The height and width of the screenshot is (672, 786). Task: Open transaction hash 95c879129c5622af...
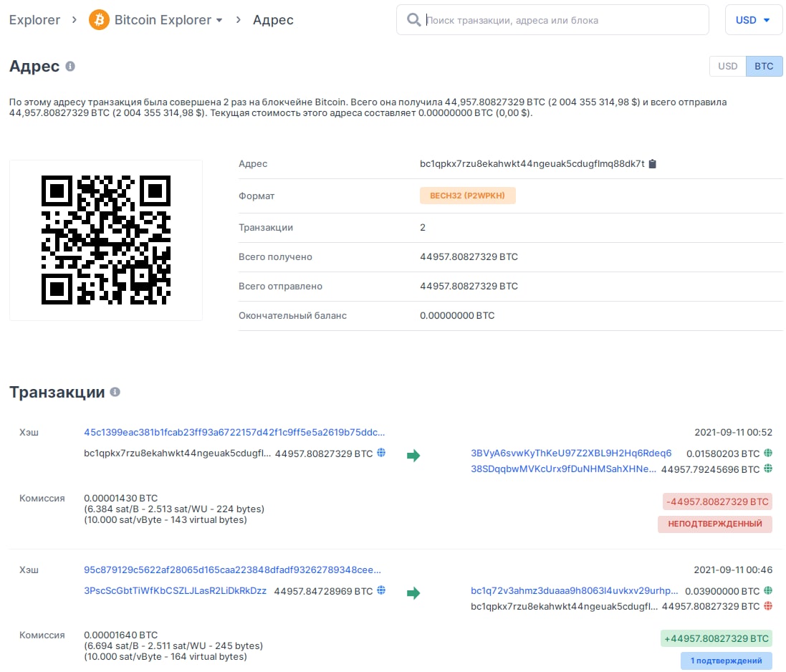232,570
